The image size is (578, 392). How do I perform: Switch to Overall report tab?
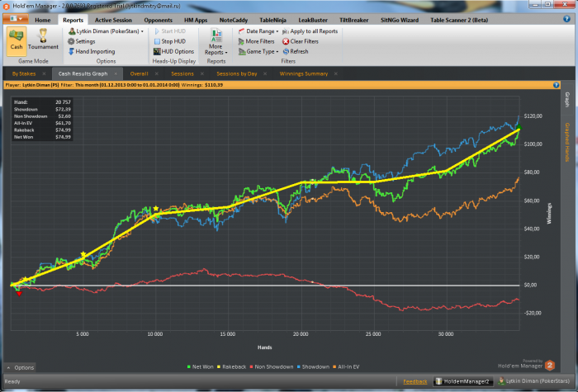[139, 73]
